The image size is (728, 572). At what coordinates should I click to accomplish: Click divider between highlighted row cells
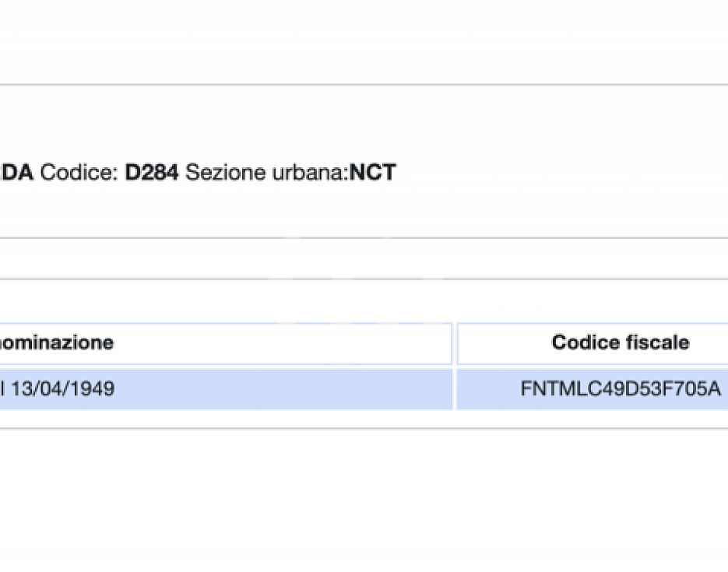point(455,389)
